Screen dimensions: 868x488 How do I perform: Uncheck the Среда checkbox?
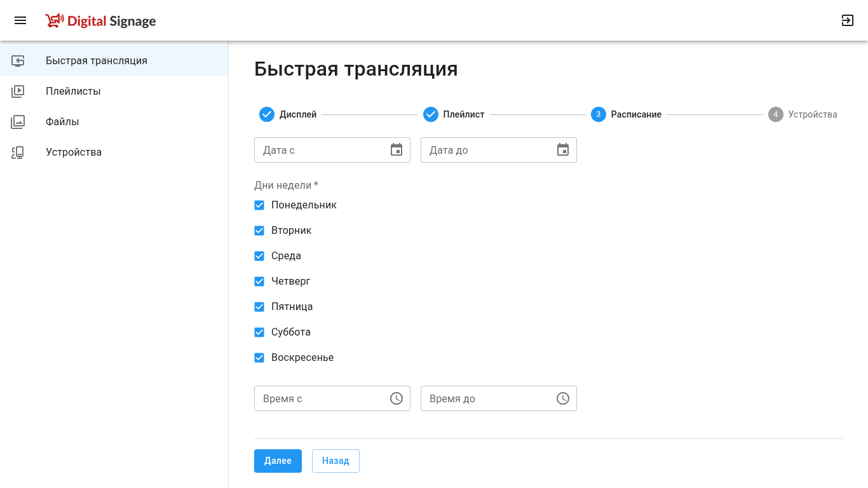click(259, 256)
